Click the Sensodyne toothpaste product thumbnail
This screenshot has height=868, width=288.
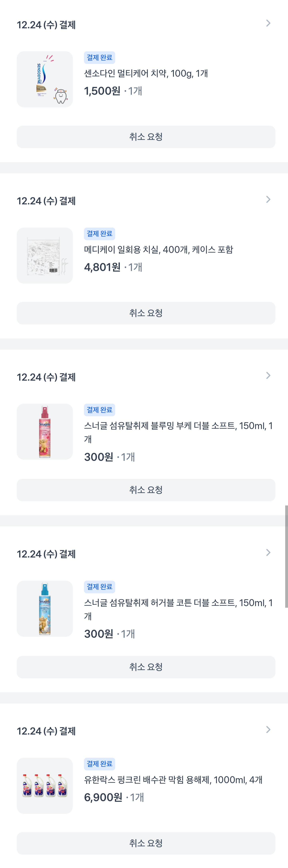(45, 79)
